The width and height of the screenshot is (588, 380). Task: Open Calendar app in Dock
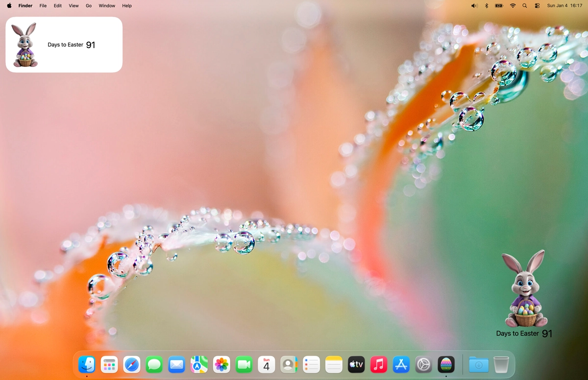pos(267,364)
